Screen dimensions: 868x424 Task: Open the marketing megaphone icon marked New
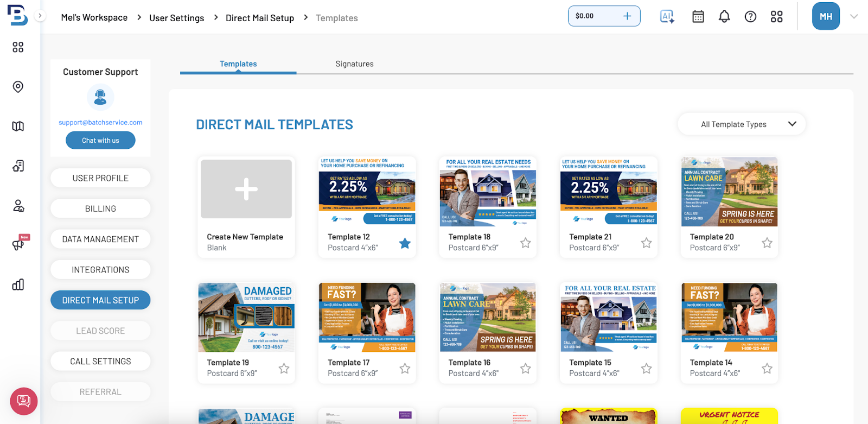[20, 243]
